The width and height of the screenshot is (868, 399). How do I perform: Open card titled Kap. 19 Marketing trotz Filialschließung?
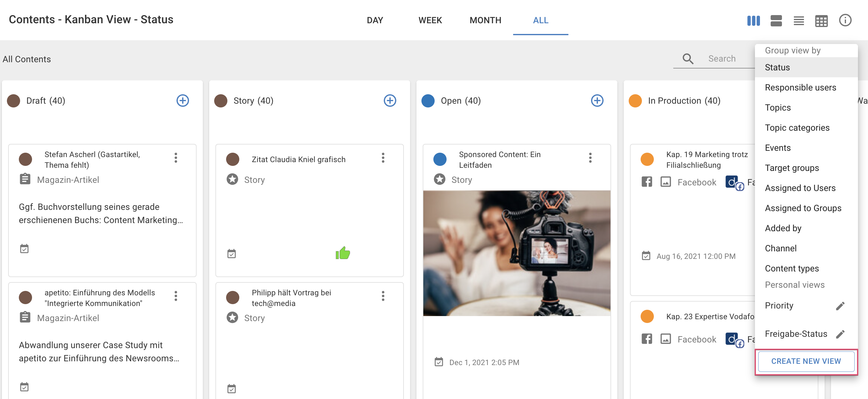tap(707, 160)
